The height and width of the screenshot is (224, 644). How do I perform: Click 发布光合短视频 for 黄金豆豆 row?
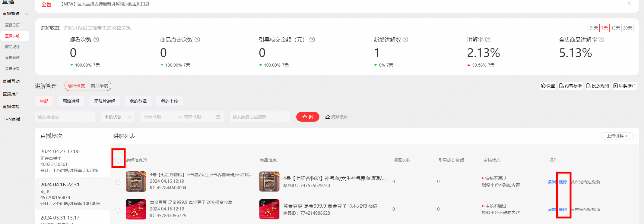[585, 210]
